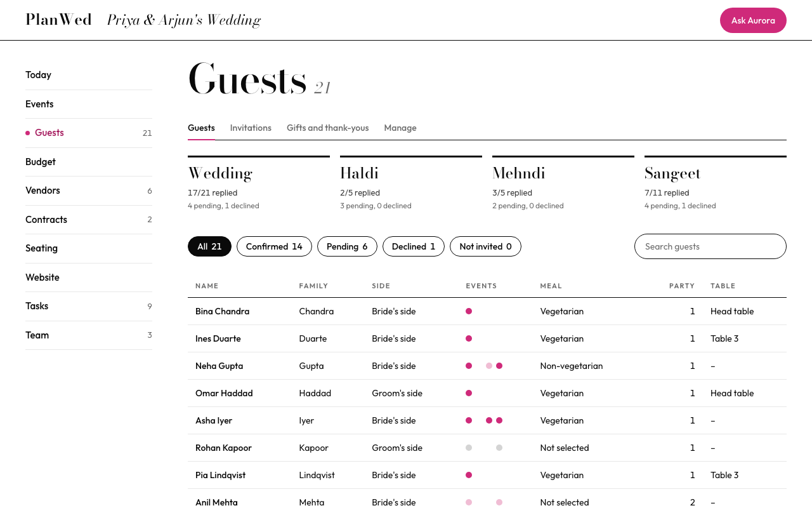Viewport: 812px width, 508px height.
Task: Filter guests by Declined 1
Action: coord(414,246)
